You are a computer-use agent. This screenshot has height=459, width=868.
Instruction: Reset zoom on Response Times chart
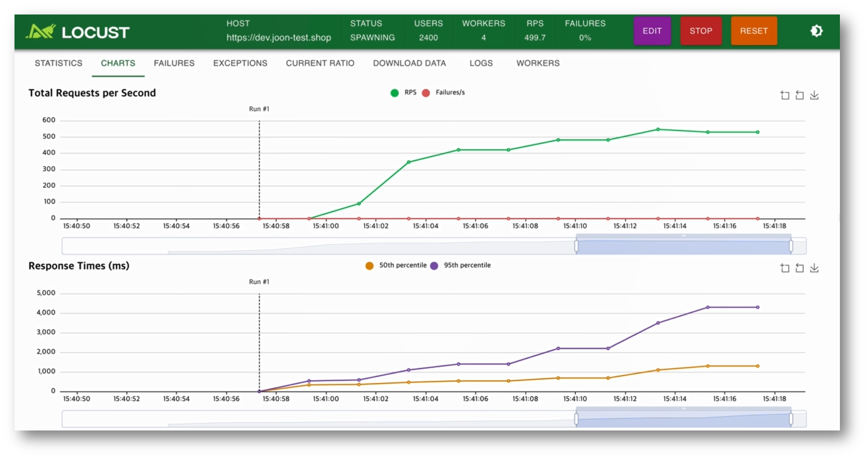click(800, 268)
